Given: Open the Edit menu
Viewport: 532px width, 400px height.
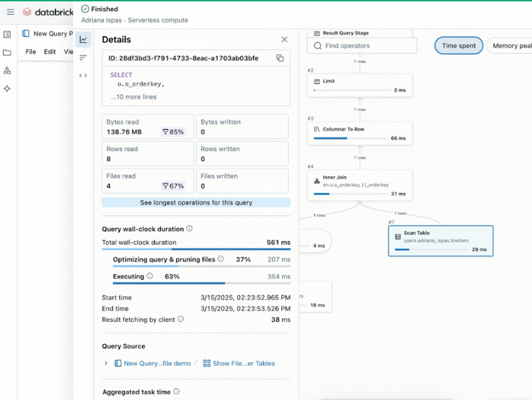Looking at the screenshot, I should click(x=50, y=52).
